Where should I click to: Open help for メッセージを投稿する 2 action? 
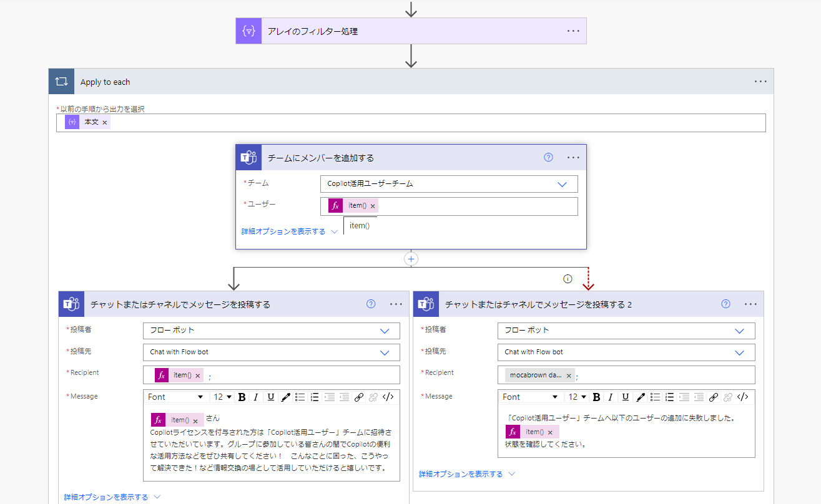(x=725, y=304)
